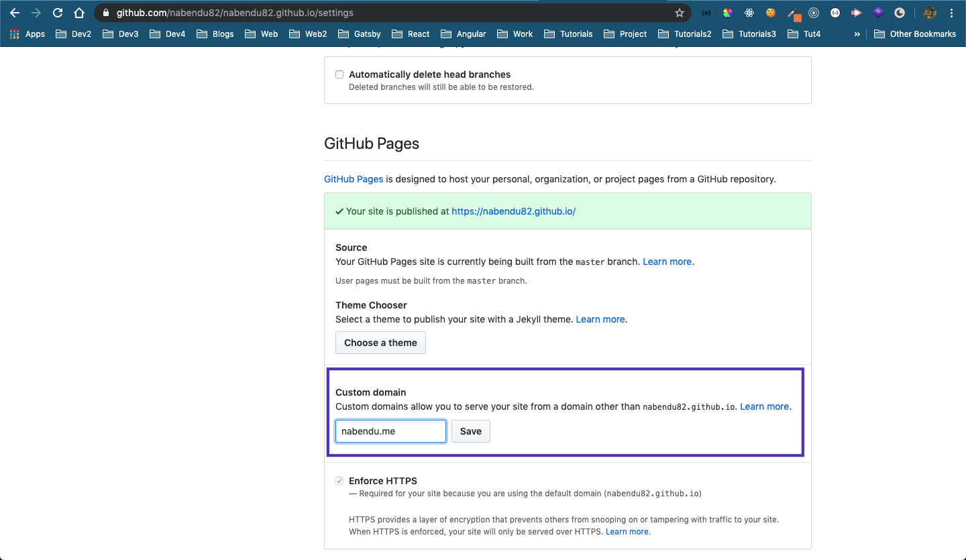Check Automatically delete head branches

point(339,74)
